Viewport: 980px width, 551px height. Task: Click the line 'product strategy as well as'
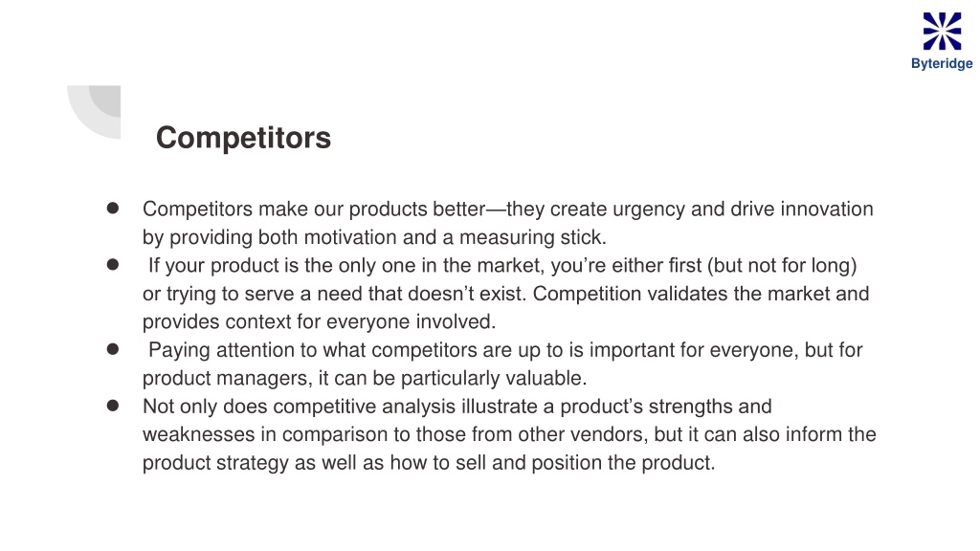coord(429,463)
